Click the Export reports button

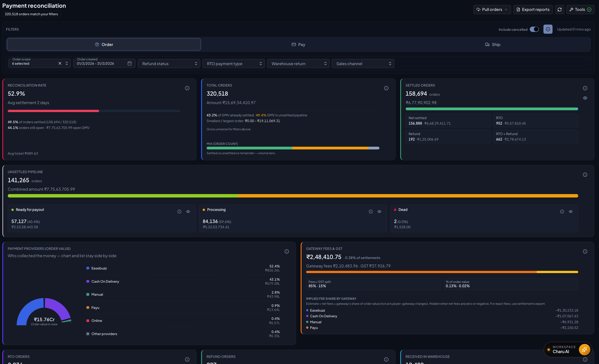coord(533,10)
